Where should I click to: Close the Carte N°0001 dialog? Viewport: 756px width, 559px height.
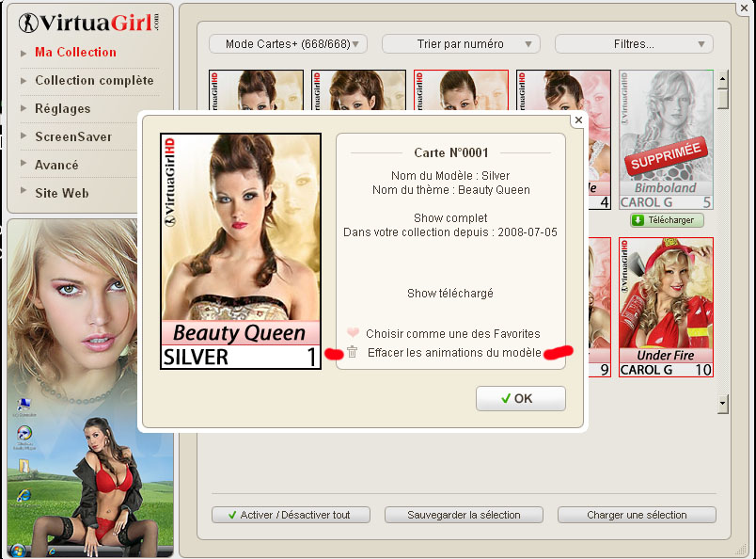578,120
